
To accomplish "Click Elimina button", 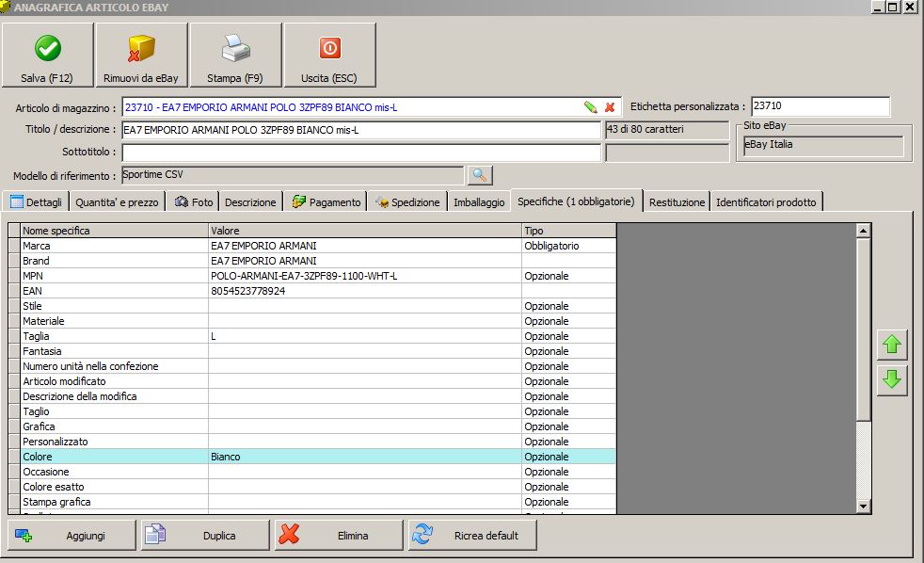I will tap(339, 536).
